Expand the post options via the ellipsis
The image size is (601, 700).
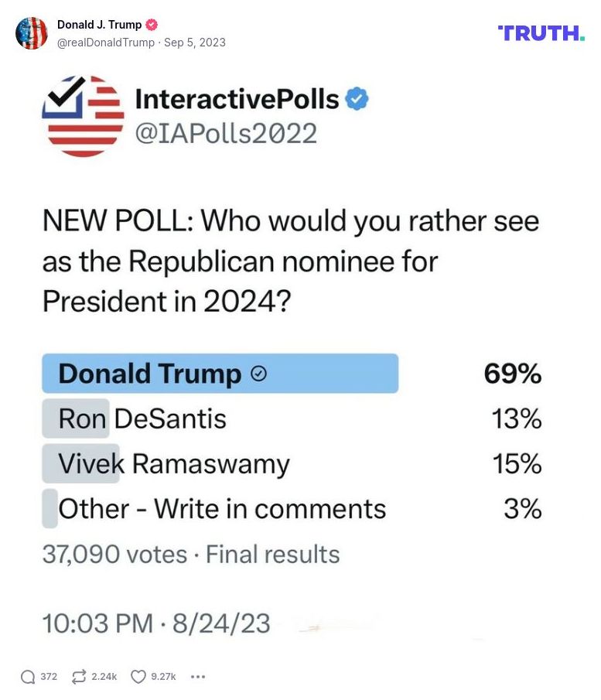(x=198, y=677)
